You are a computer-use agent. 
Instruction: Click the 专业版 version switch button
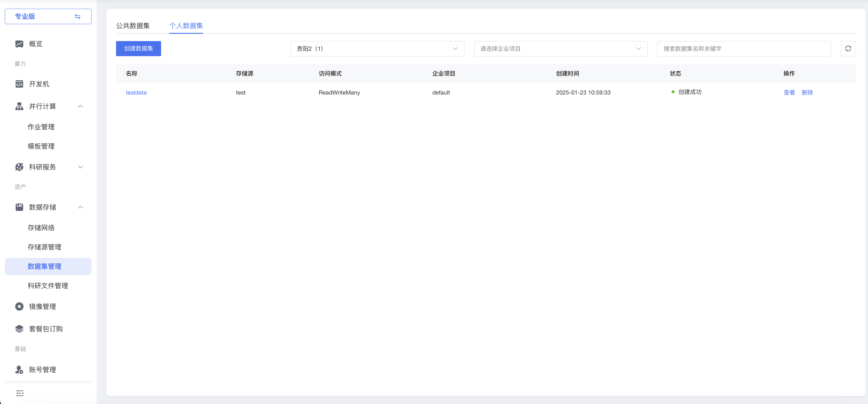click(48, 17)
